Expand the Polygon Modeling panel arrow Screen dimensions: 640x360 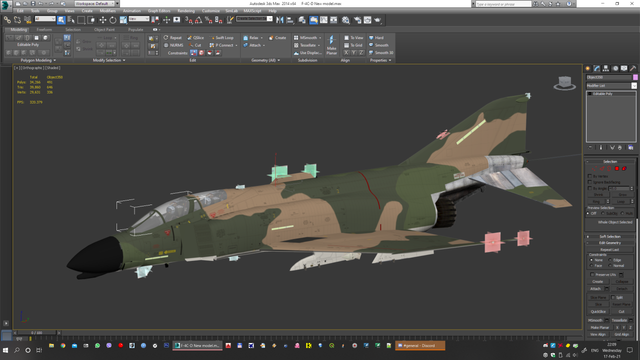point(55,60)
